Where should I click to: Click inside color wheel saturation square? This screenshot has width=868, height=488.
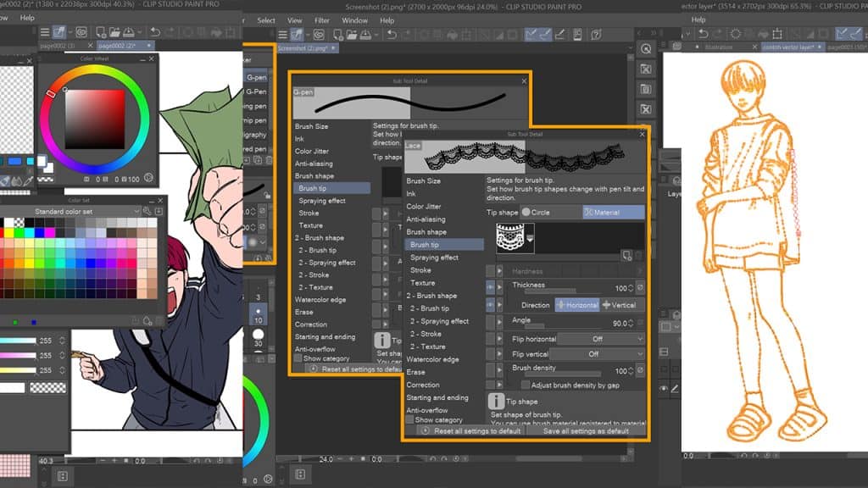[95, 119]
